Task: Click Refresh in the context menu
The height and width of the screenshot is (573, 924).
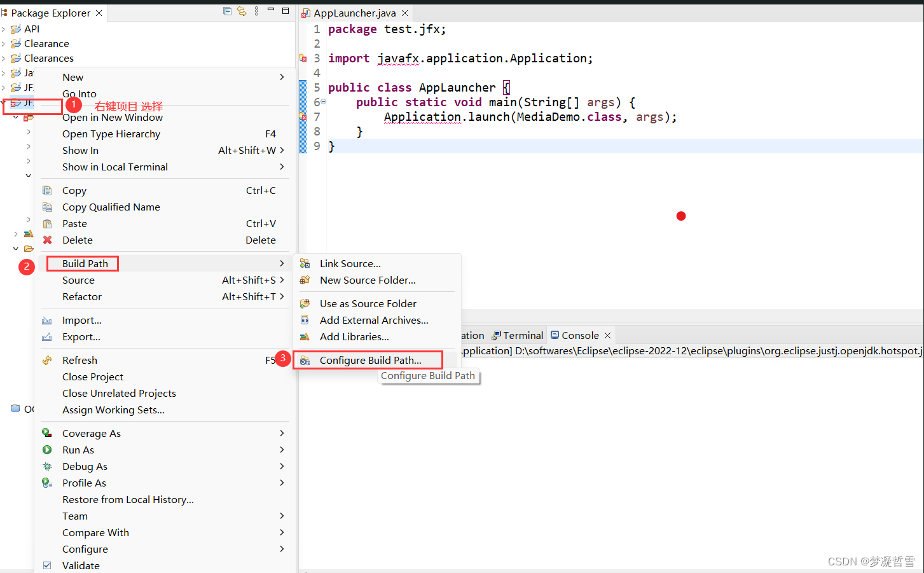Action: [x=79, y=361]
